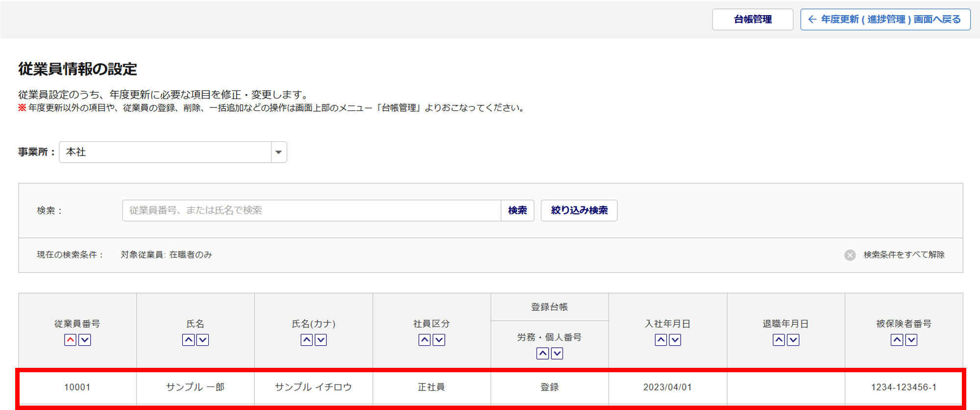Click insured number 1234-123456-1

point(904,387)
